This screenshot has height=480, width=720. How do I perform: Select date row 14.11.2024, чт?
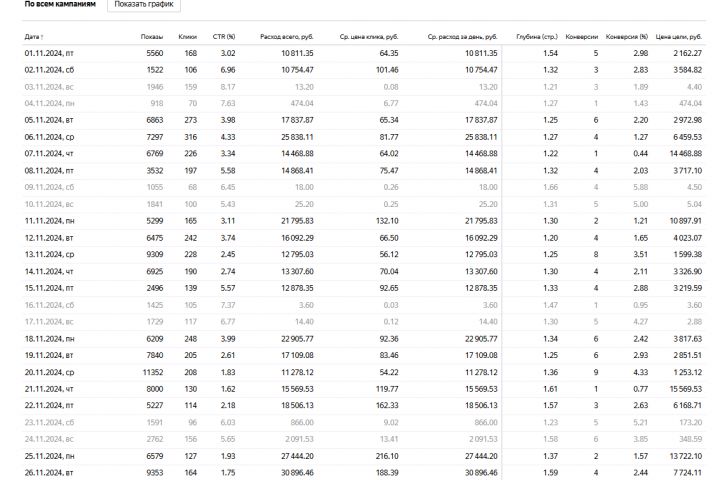tap(49, 271)
